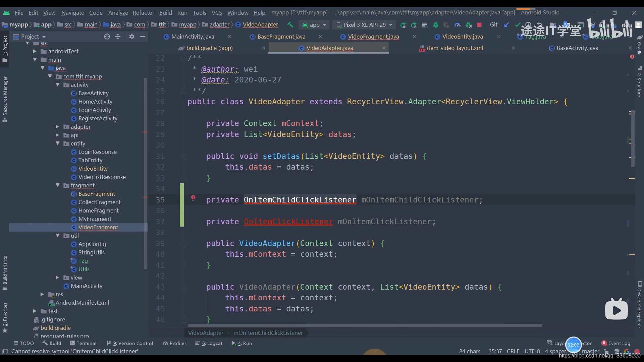Click the Make Project hammer icon

pyautogui.click(x=290, y=25)
